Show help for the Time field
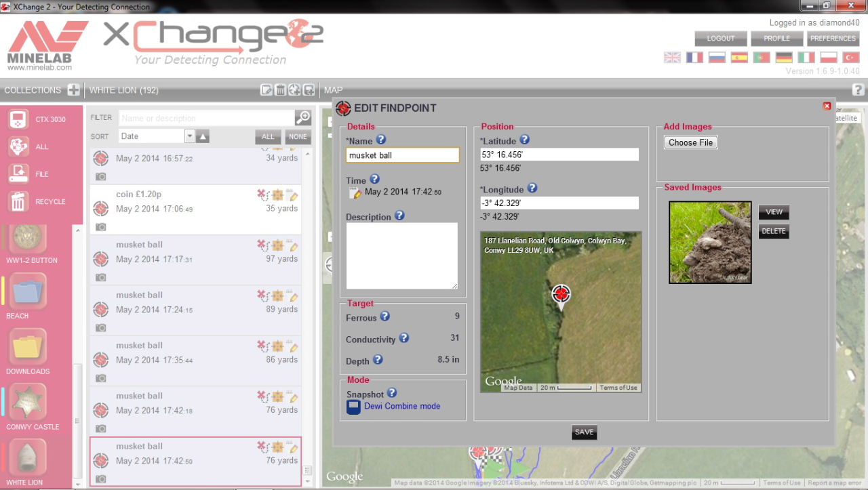868x490 pixels. [374, 180]
